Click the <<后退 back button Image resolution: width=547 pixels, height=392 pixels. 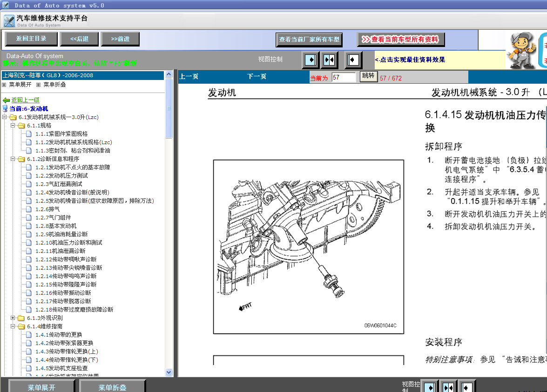79,39
